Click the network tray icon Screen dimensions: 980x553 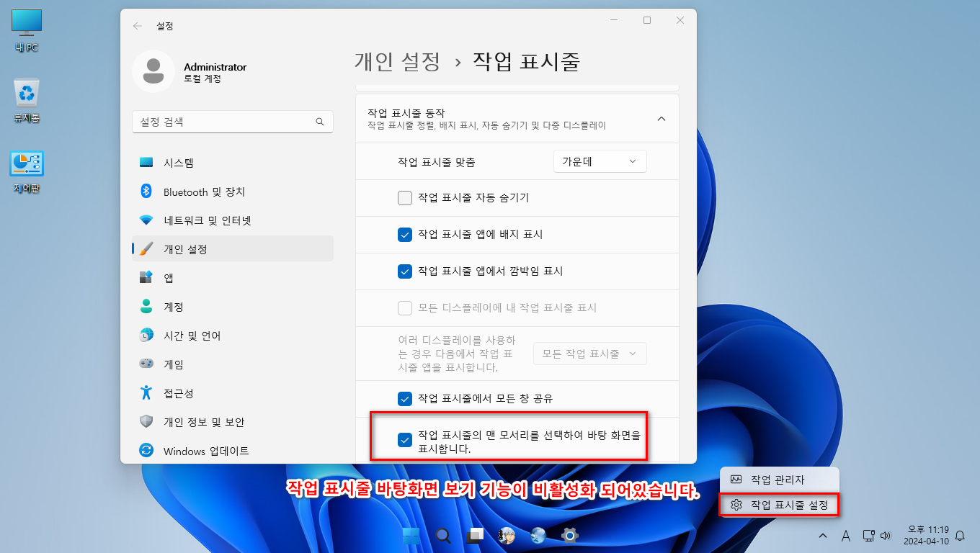(869, 536)
